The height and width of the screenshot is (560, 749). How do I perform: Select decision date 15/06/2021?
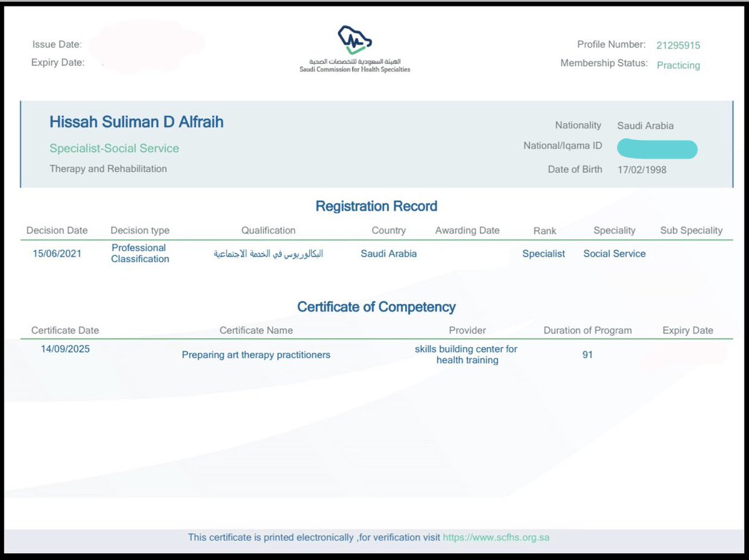(x=57, y=253)
